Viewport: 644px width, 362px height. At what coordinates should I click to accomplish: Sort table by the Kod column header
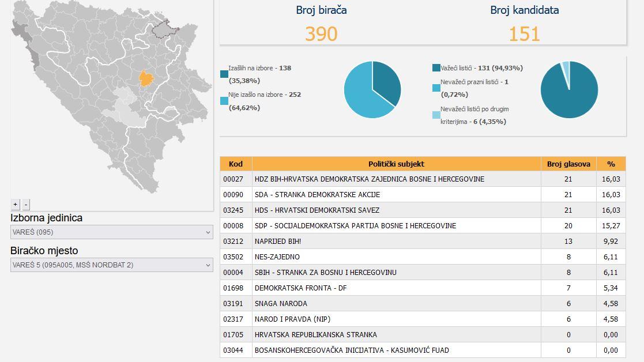click(x=236, y=164)
